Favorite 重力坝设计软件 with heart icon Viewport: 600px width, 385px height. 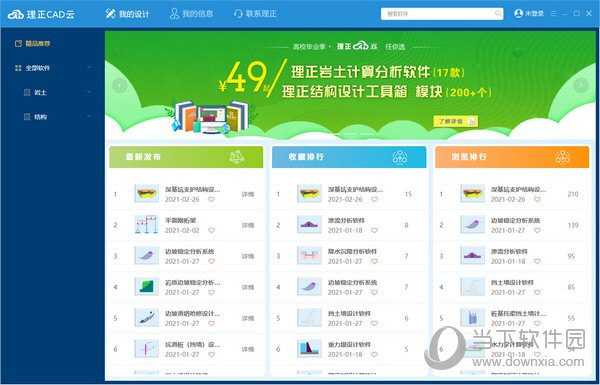point(375,354)
